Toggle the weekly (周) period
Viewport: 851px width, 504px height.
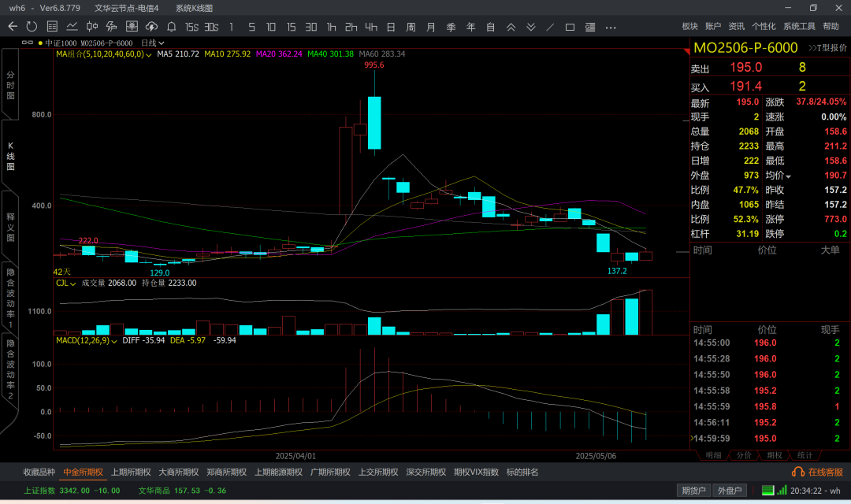coord(411,27)
